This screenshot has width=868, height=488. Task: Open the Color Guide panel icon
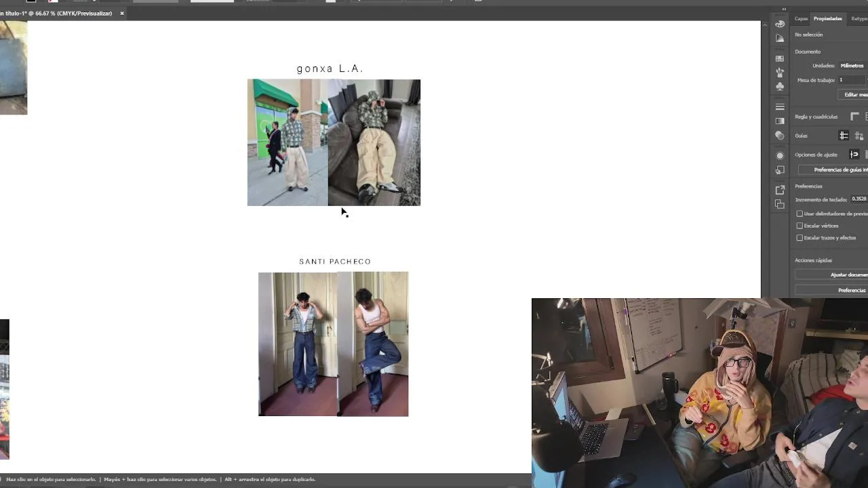(780, 39)
